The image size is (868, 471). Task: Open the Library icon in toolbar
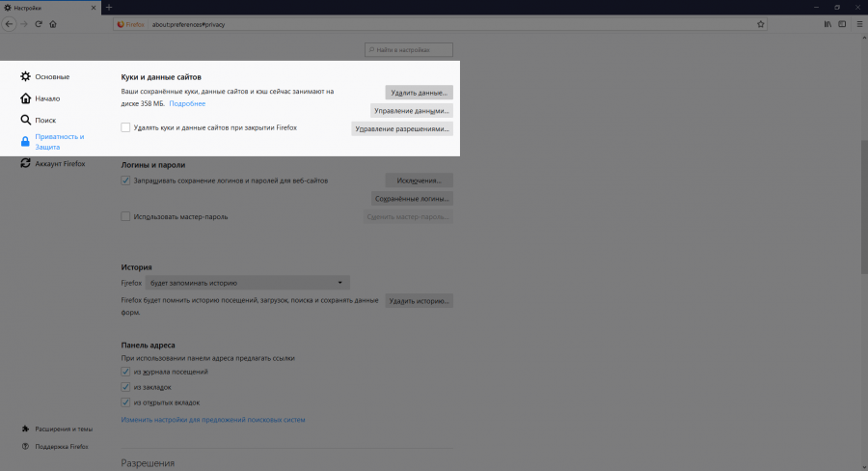pos(827,24)
